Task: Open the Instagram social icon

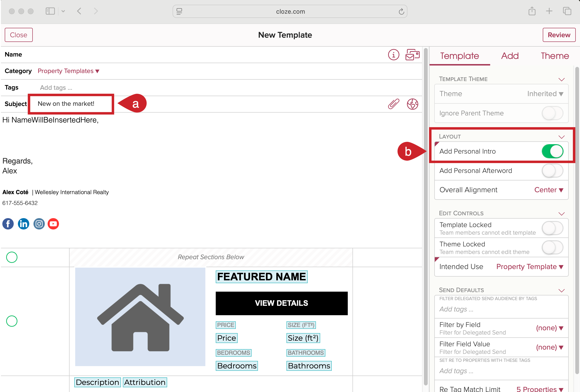Action: point(39,224)
